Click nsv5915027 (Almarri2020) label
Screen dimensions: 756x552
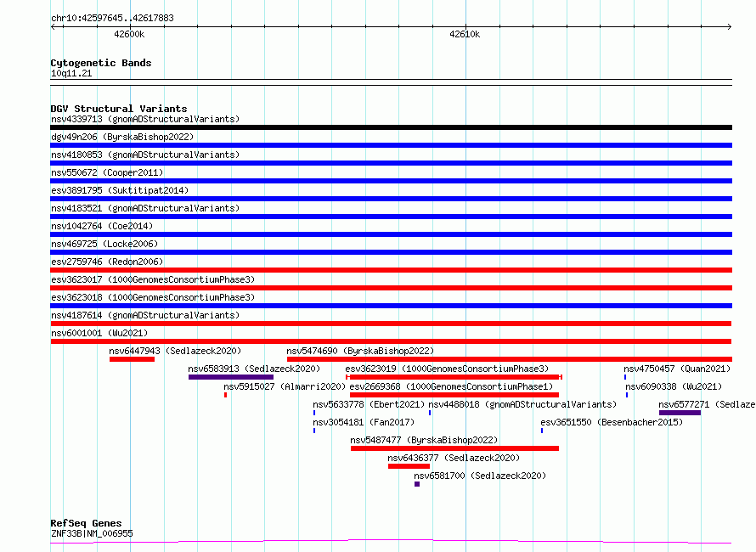tap(285, 386)
